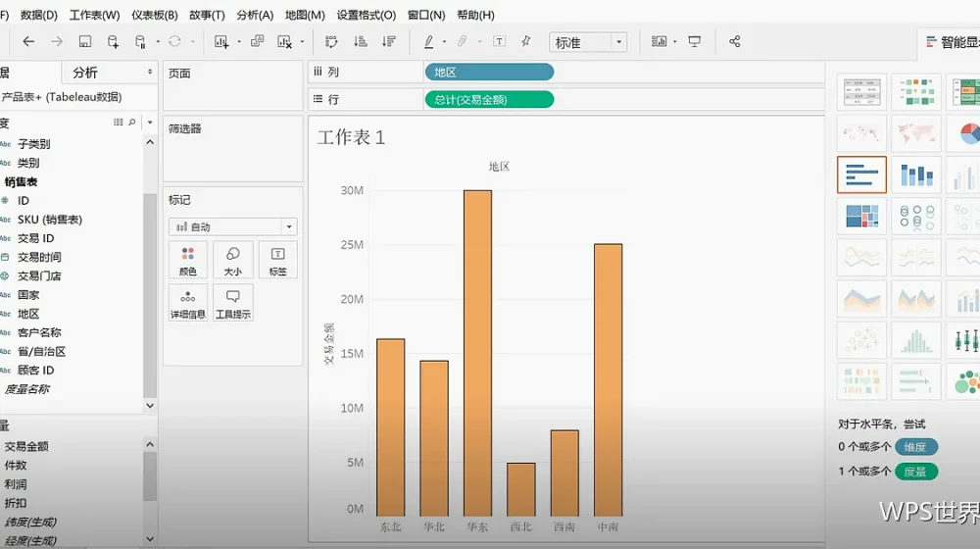This screenshot has height=549, width=980.
Task: Swap rows and columns using toolbar icon
Action: pos(331,41)
